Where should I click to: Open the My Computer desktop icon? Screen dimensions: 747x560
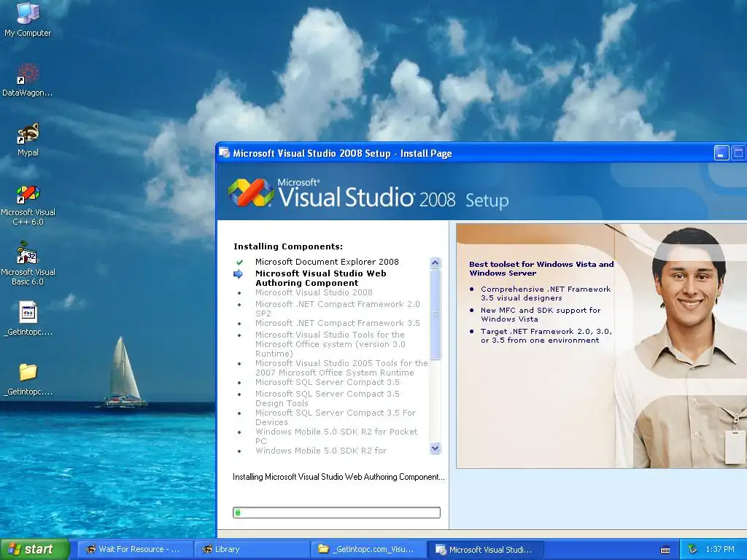[28, 20]
